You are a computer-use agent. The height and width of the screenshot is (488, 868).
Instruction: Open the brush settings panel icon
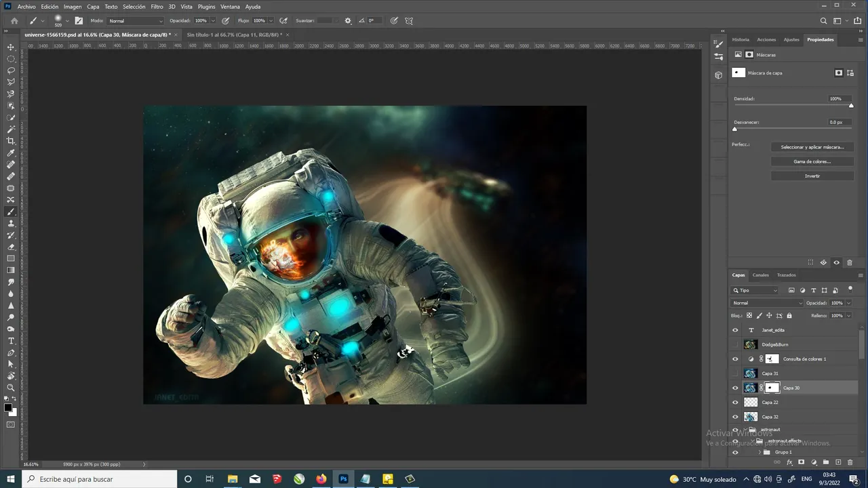tap(79, 20)
